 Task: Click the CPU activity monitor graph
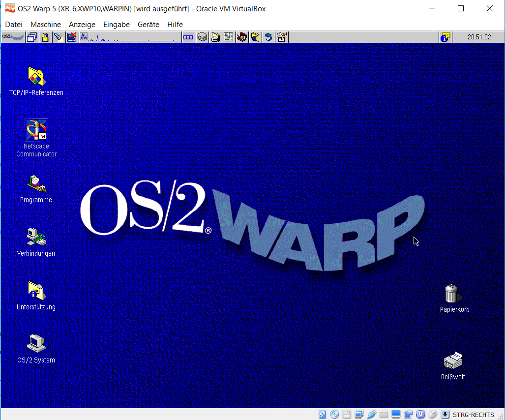[x=129, y=37]
